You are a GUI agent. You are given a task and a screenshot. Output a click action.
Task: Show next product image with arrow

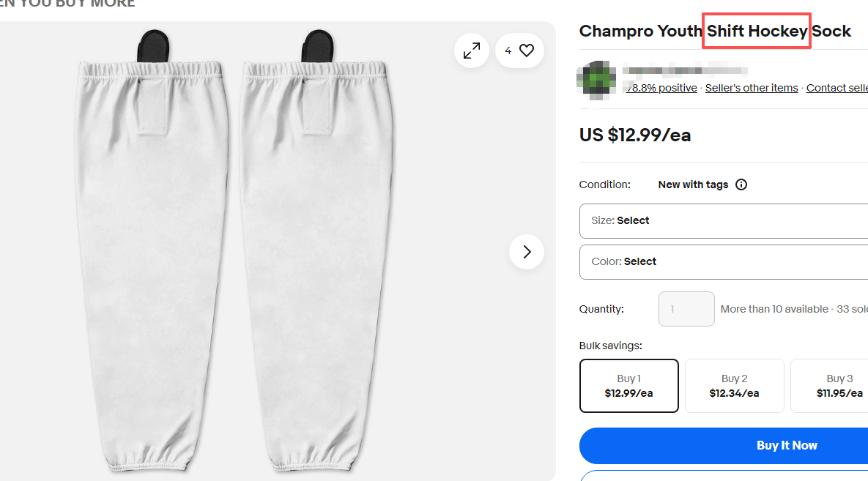click(x=527, y=252)
